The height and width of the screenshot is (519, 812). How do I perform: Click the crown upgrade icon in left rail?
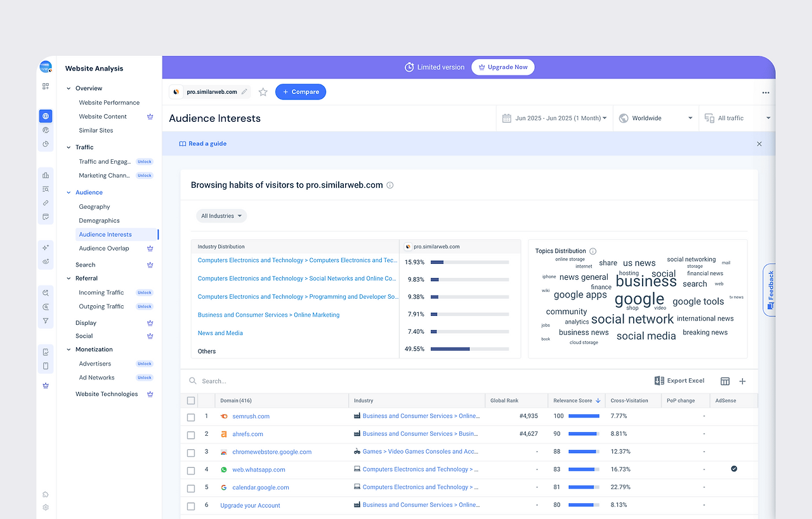(46, 385)
